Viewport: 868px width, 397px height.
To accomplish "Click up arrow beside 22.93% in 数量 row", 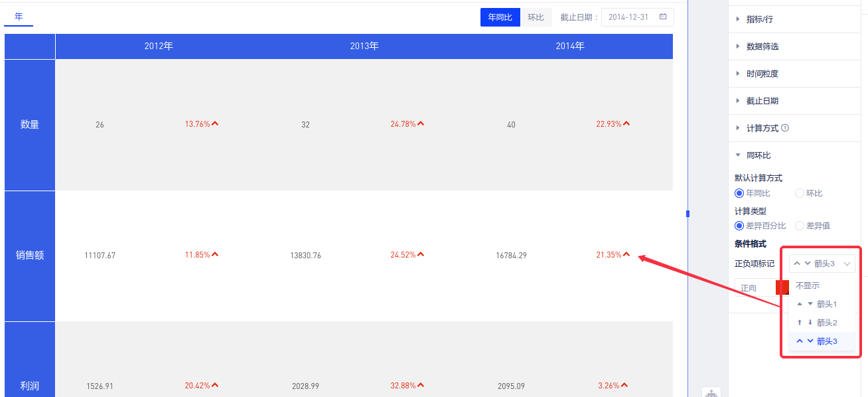I will tap(626, 123).
